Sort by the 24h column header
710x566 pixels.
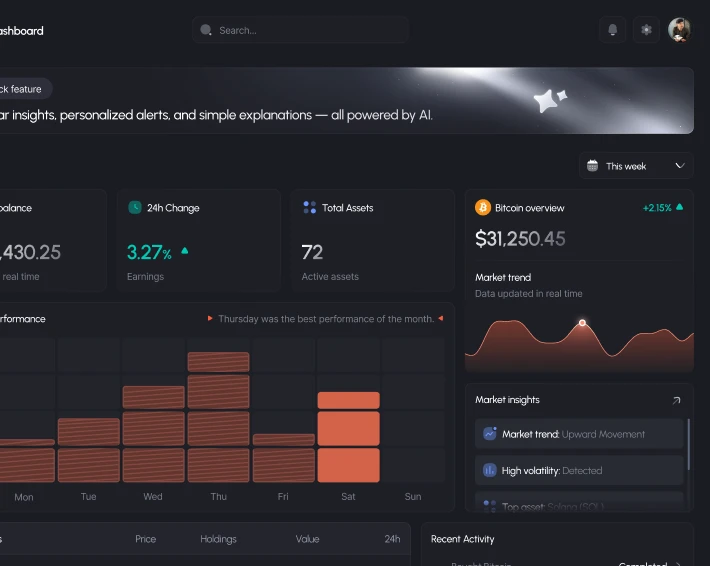tap(392, 539)
